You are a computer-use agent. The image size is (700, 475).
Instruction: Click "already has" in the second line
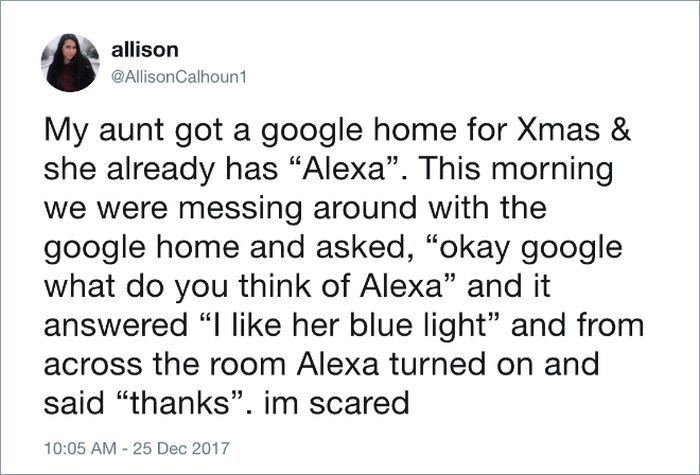coord(195,168)
